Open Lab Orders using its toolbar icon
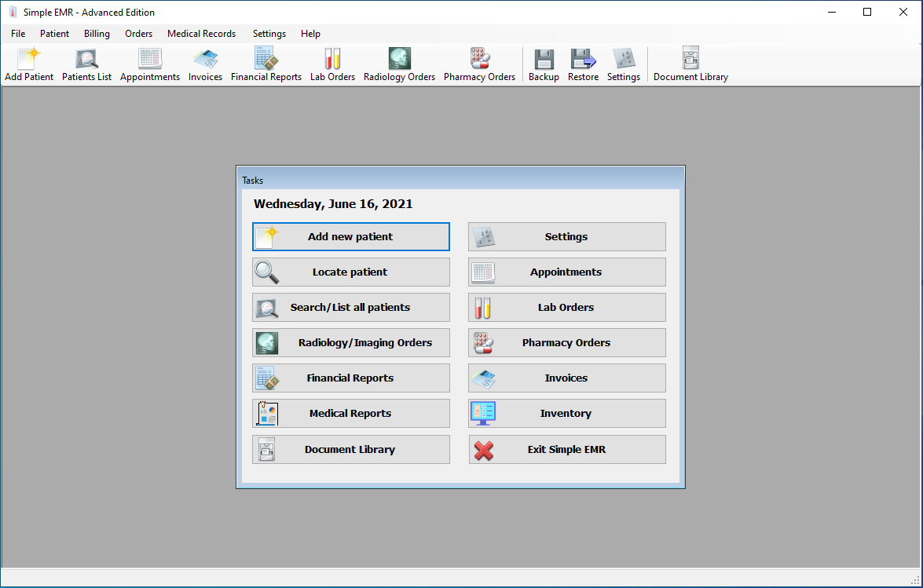The width and height of the screenshot is (923, 588). (x=332, y=63)
